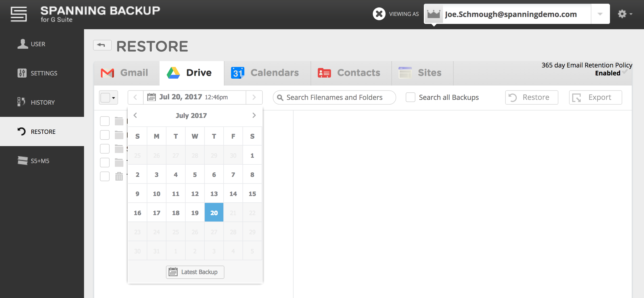Toggle the select-all checkbox in the toolbar
This screenshot has width=644, height=298.
click(105, 97)
